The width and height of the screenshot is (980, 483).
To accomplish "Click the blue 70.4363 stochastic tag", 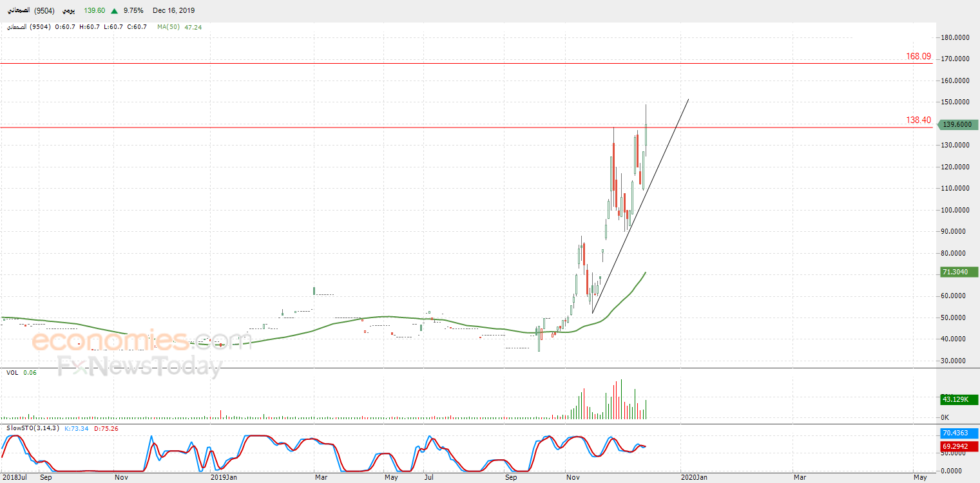I will pyautogui.click(x=959, y=434).
